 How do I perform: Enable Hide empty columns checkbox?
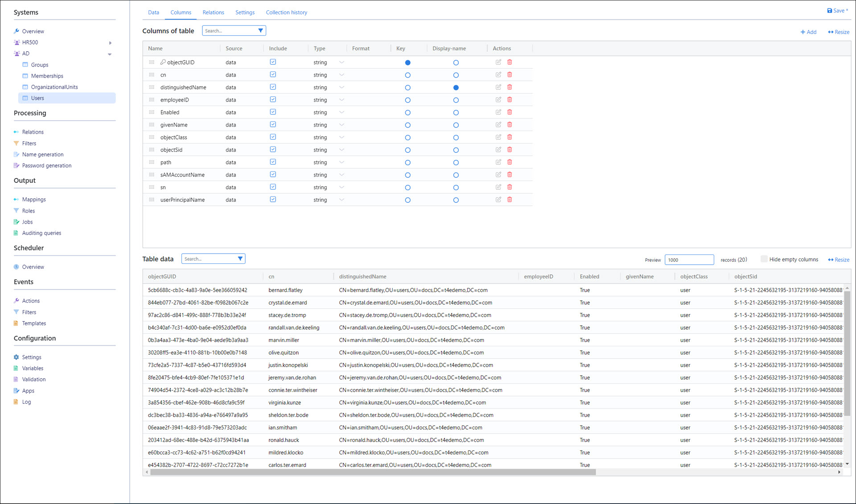[764, 259]
